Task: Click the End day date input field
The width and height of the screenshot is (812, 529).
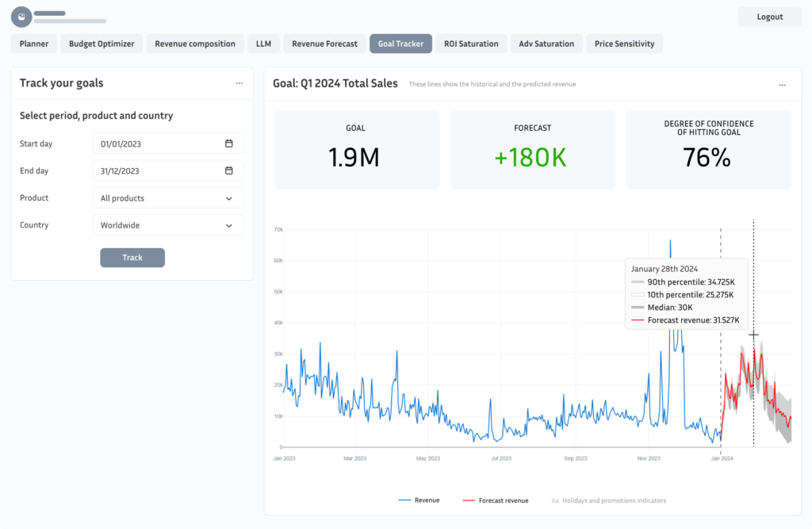Action: point(168,171)
